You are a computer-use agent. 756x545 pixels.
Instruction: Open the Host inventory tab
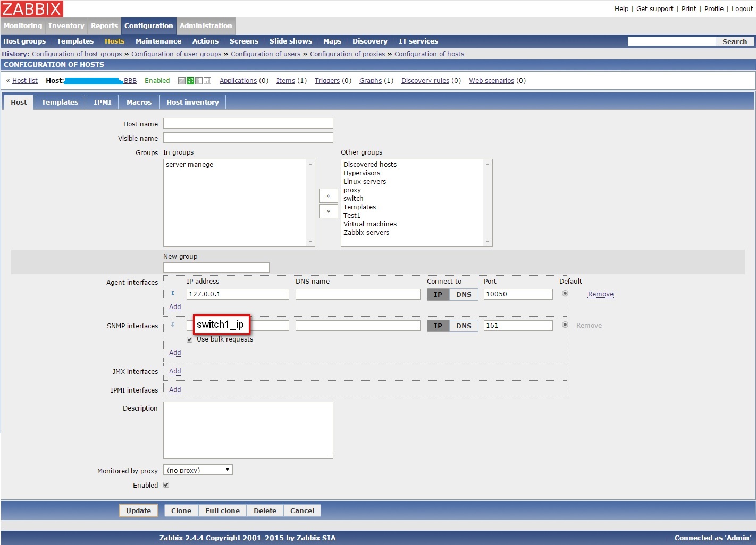(x=192, y=103)
